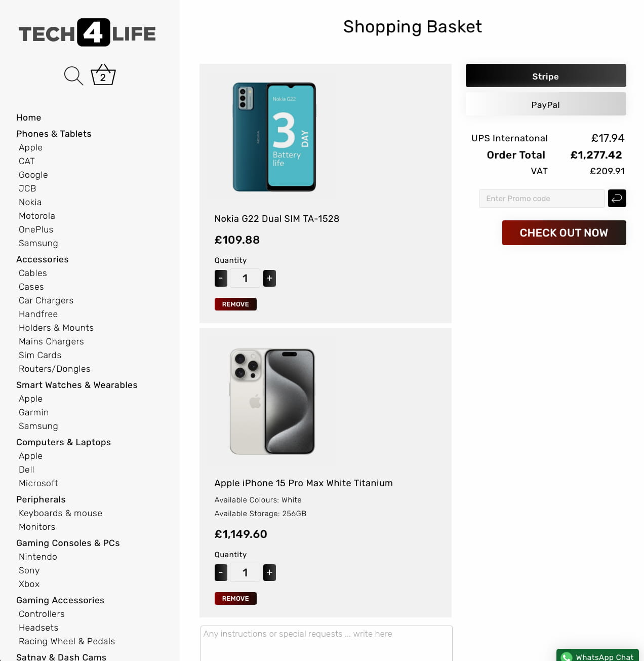Screen dimensions: 644x661
Task: Focus the Enter Promo code field
Action: 541,199
